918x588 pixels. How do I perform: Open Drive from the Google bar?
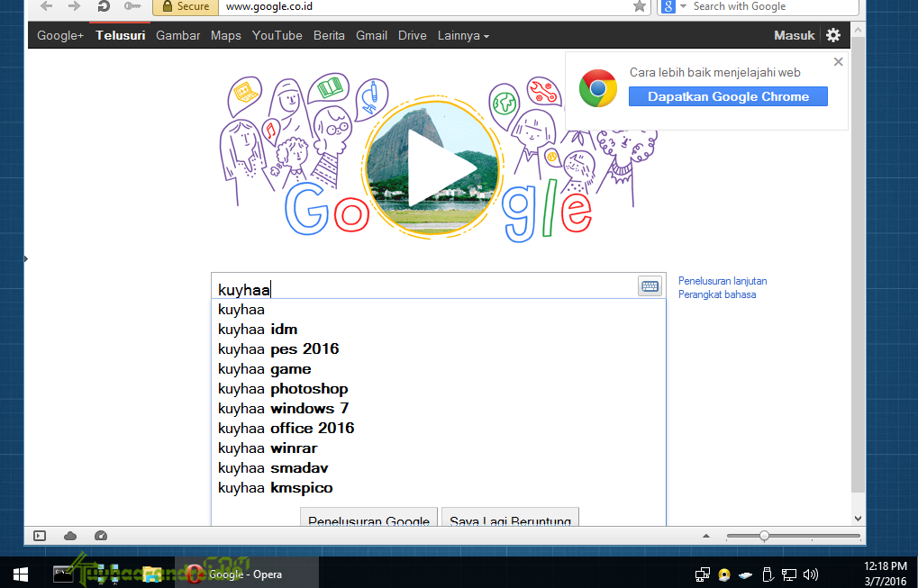(413, 35)
